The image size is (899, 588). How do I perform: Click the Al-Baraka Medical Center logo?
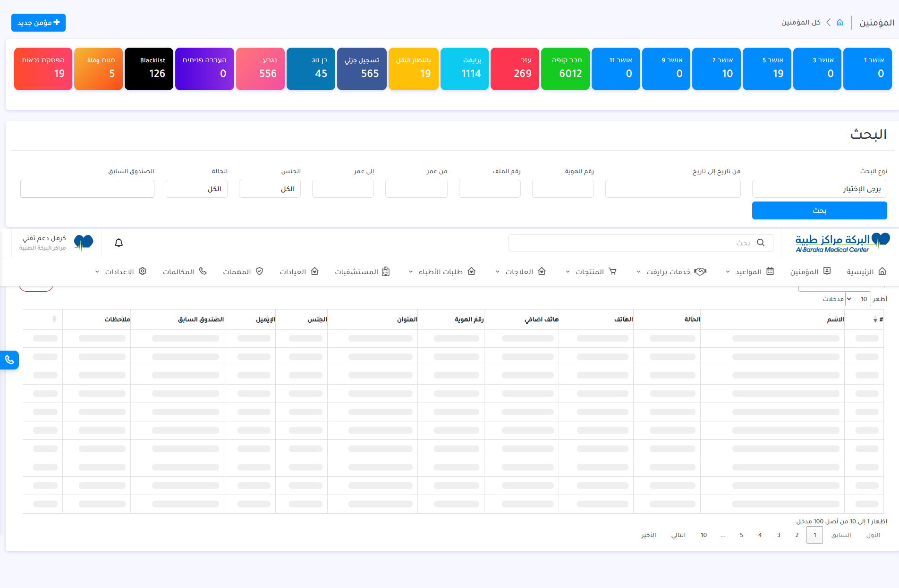[841, 243]
